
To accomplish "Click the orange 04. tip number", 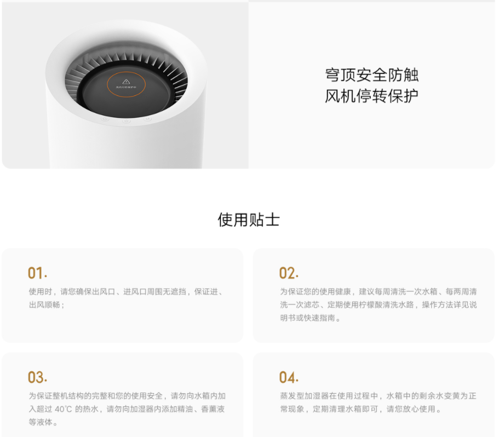I will tap(289, 377).
